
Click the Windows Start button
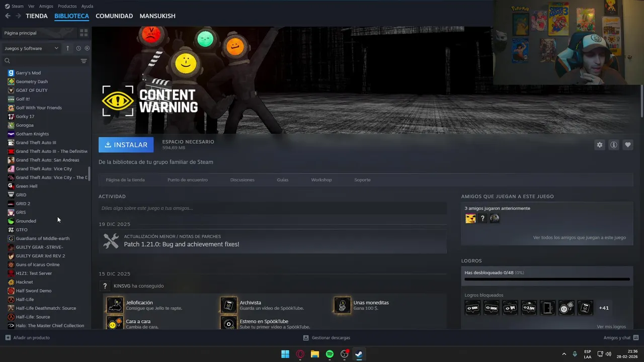(285, 354)
